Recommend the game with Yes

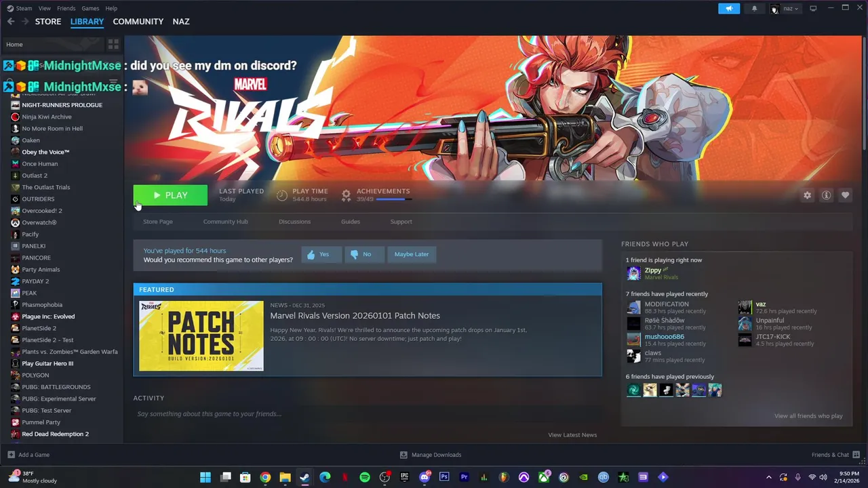[x=321, y=254]
